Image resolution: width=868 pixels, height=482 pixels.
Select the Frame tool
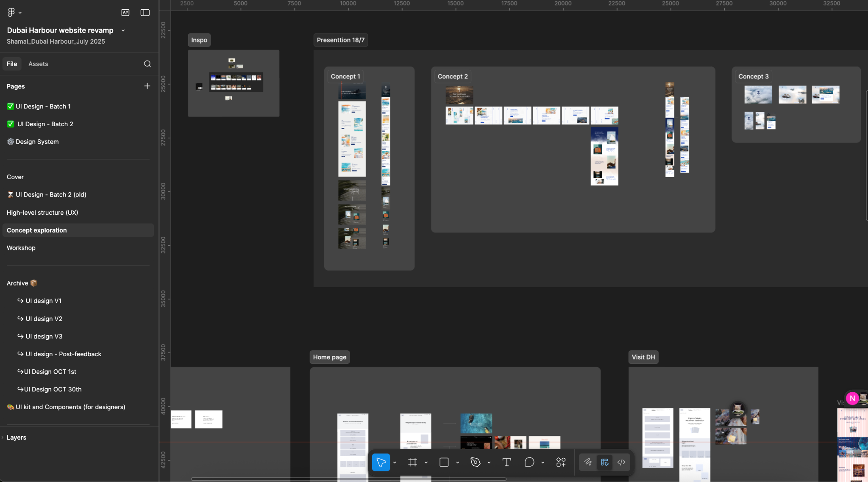(x=412, y=462)
